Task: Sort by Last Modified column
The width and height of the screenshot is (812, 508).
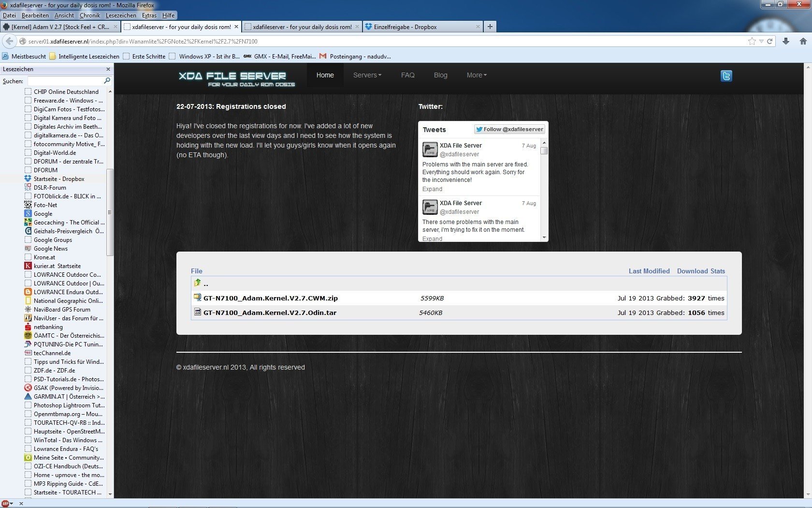Action: point(649,271)
